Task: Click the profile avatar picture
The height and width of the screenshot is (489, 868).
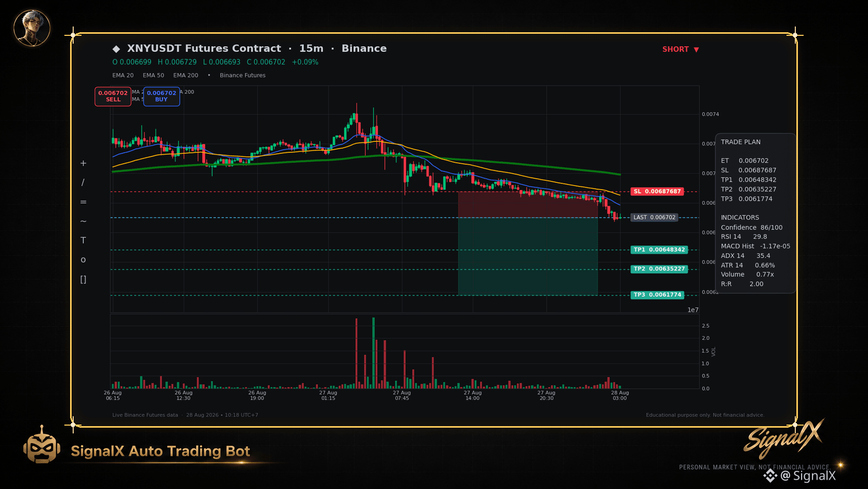Action: coord(32,28)
